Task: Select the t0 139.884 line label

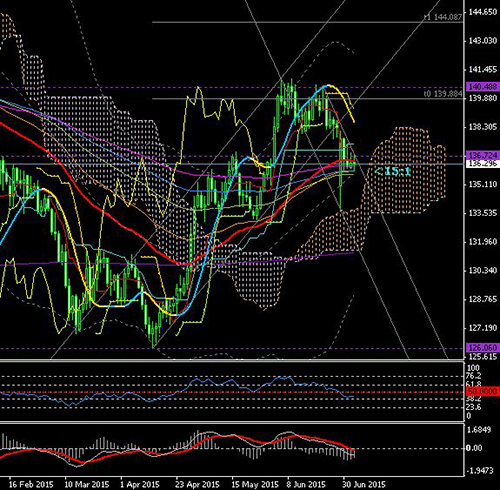Action: point(443,94)
